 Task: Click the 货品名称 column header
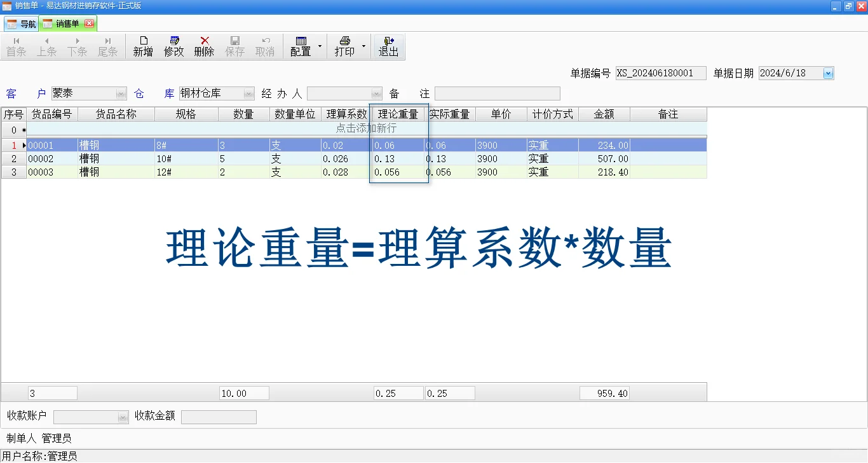tap(116, 114)
